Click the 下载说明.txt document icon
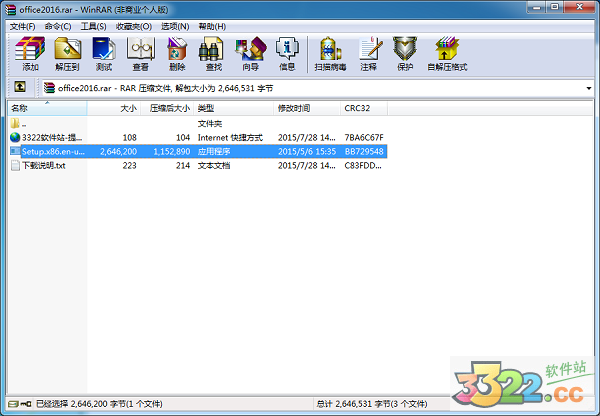 15,165
